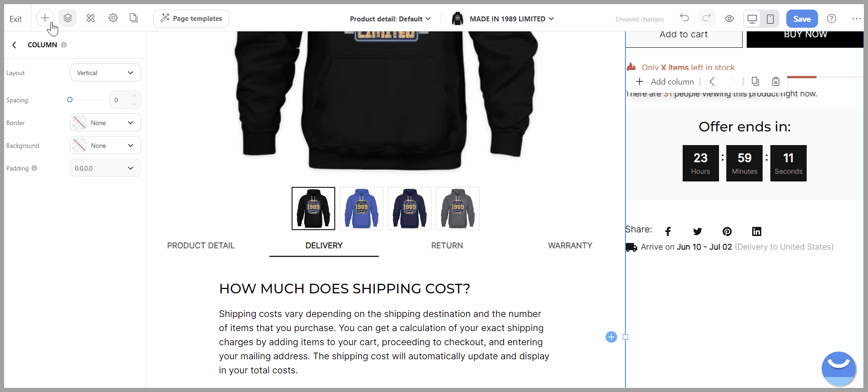Open the Layers panel icon
Screen dimensions: 868x392
pos(68,18)
